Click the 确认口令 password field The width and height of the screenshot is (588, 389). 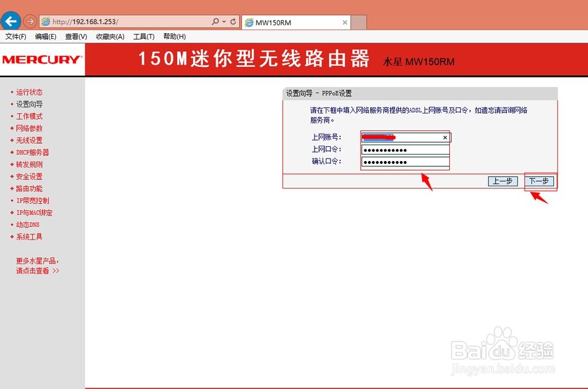tap(405, 162)
